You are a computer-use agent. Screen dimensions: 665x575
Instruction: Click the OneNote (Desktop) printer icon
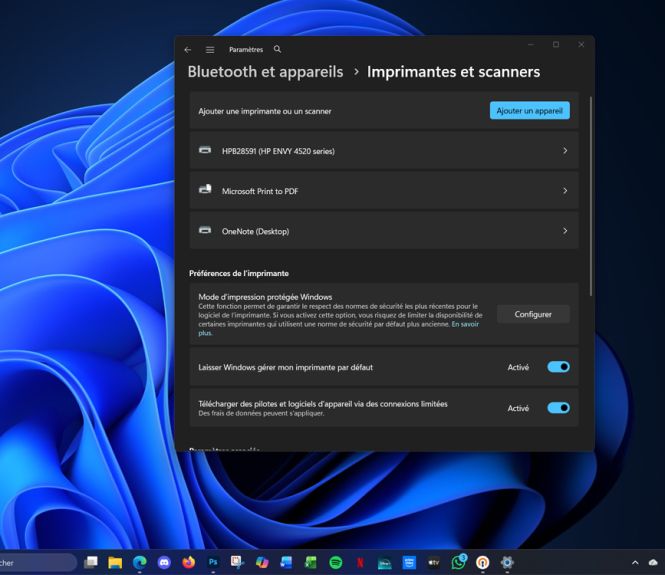[x=205, y=231]
